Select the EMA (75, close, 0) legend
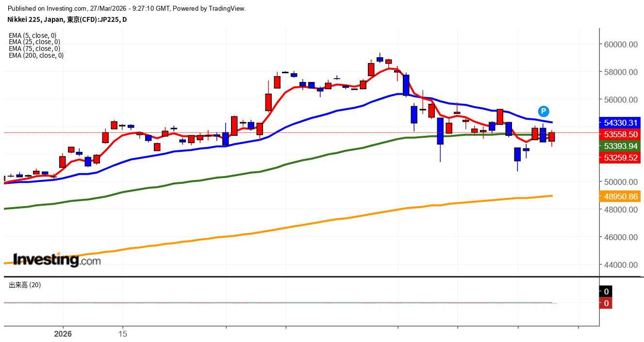The height and width of the screenshot is (342, 644). [34, 49]
